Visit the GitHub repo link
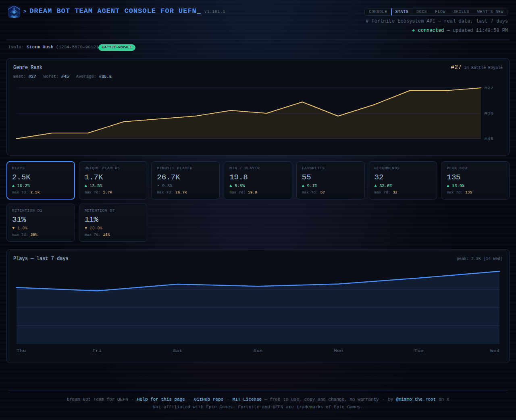The image size is (516, 420). [208, 399]
